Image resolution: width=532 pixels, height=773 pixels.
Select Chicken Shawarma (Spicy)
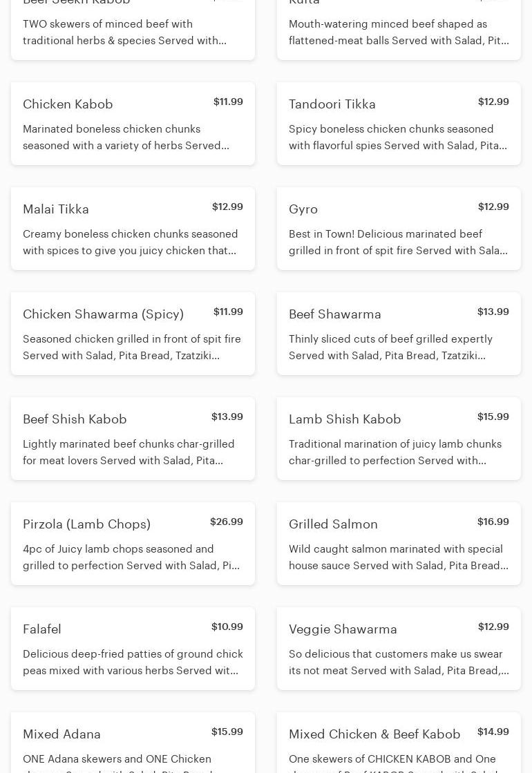(103, 314)
